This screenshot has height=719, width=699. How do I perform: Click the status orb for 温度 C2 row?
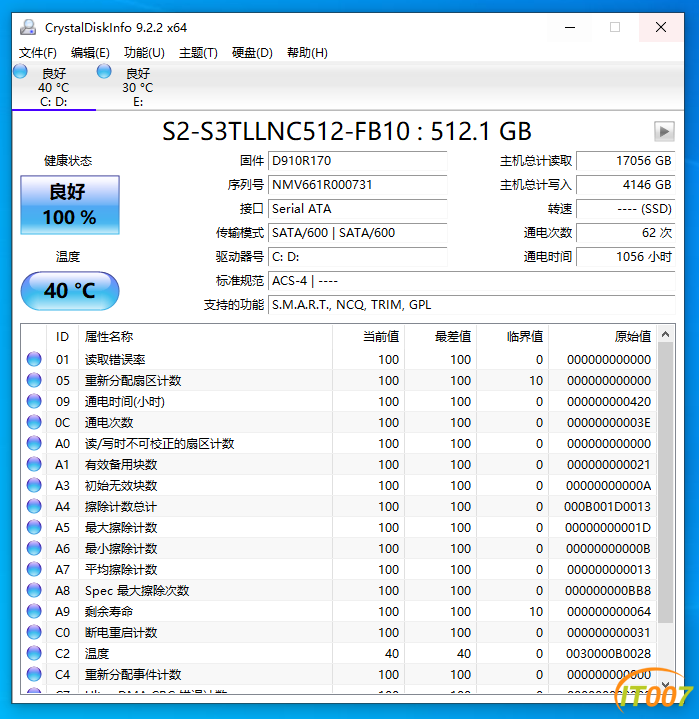pos(34,653)
